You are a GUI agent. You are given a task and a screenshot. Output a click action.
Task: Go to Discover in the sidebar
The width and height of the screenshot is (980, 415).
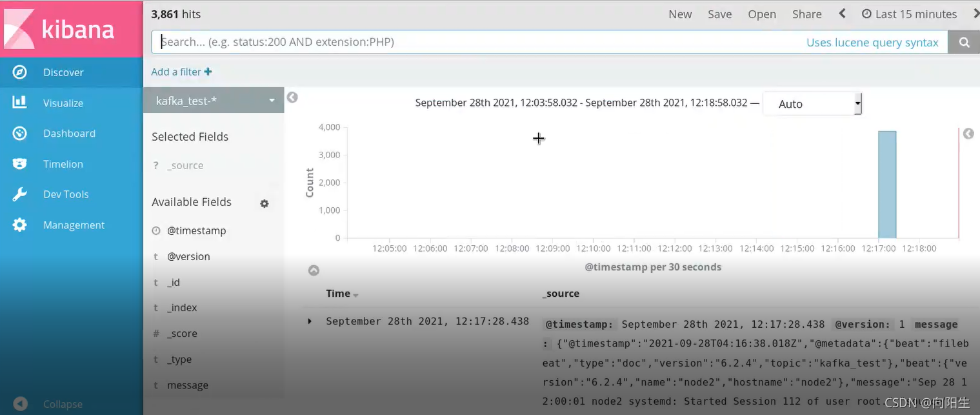point(63,72)
